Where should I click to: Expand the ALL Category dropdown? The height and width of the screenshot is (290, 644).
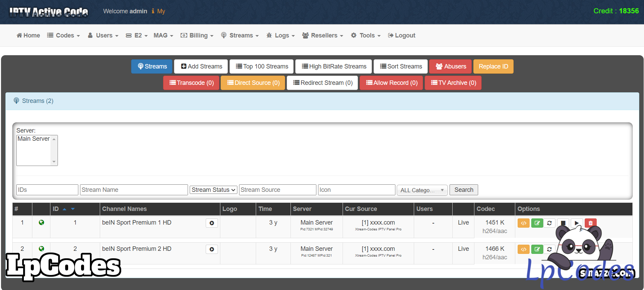pos(422,190)
